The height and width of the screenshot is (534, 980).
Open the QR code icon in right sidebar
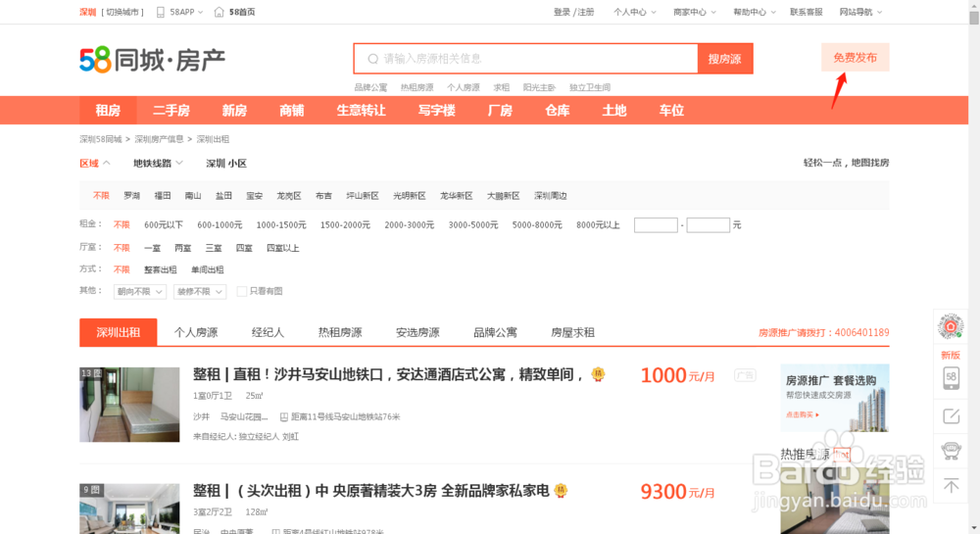pos(951,326)
